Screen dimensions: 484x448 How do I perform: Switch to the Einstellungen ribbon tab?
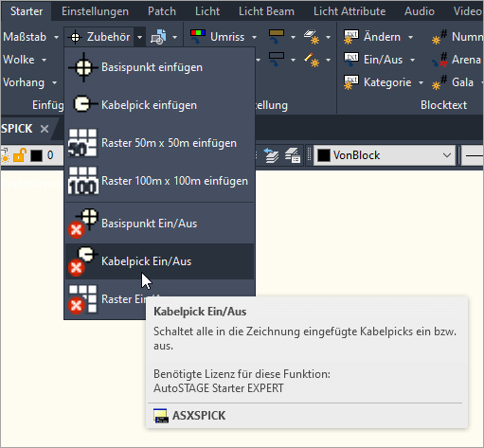pos(95,11)
